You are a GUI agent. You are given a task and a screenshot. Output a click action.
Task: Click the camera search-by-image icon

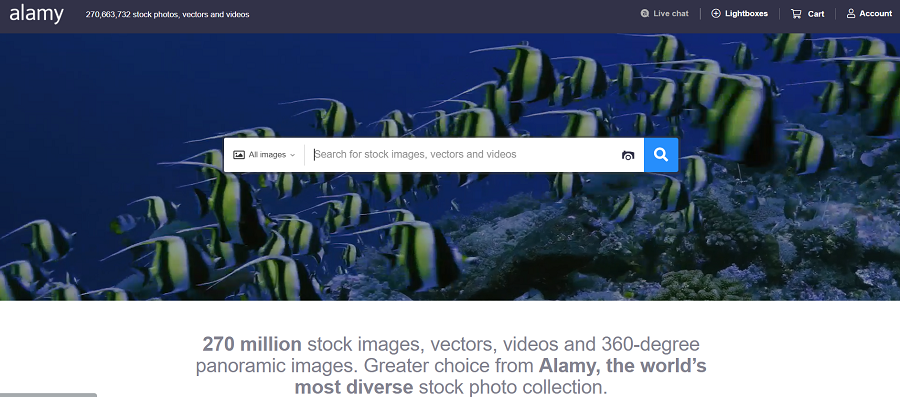[x=628, y=155]
